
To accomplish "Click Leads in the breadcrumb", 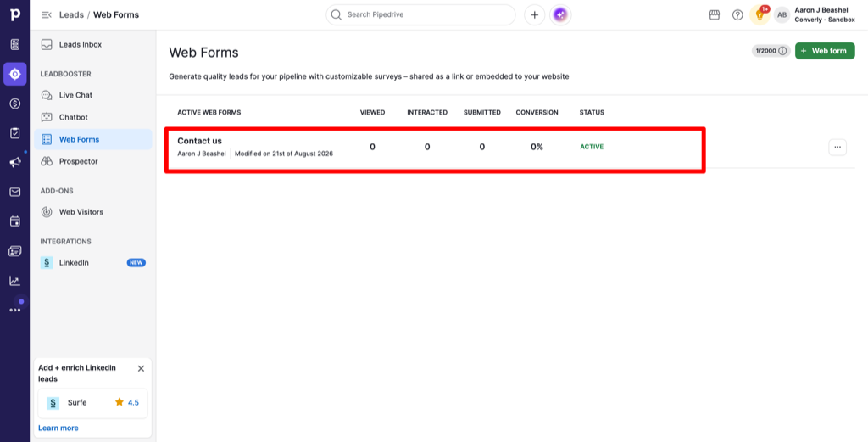I will click(71, 15).
